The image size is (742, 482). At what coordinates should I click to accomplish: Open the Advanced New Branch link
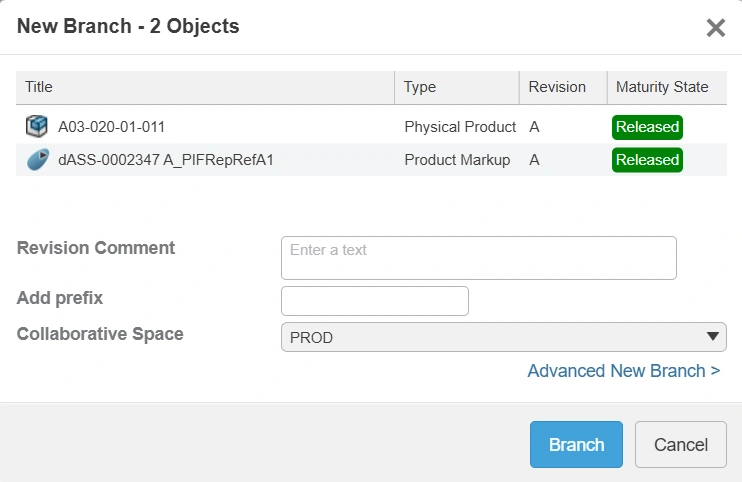point(623,371)
